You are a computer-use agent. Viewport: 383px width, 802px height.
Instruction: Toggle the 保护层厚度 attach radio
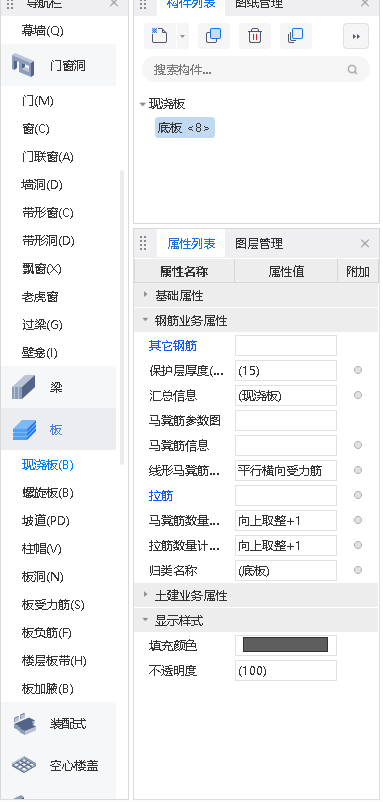point(358,370)
